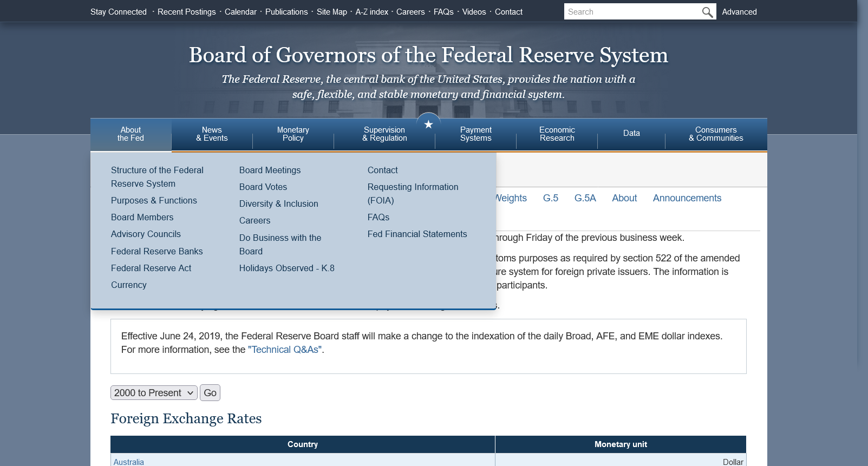Open the Monetary Policy menu
This screenshot has width=868, height=466.
293,134
